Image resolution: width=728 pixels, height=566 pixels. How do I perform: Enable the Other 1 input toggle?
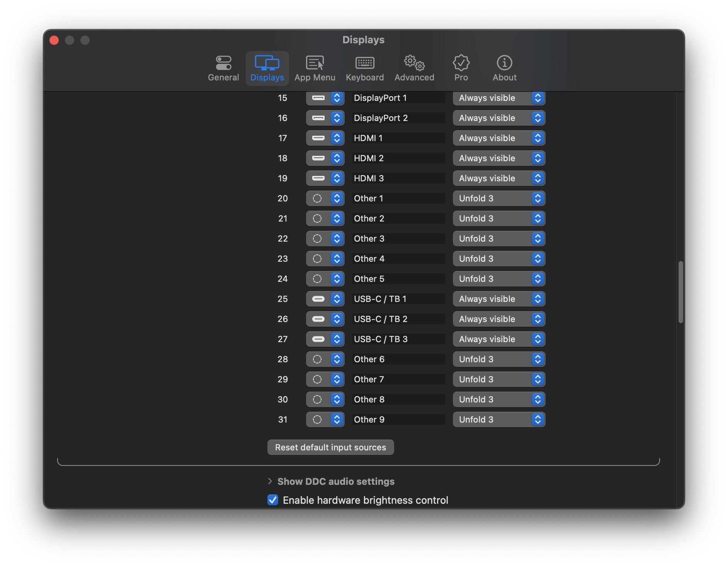[318, 198]
